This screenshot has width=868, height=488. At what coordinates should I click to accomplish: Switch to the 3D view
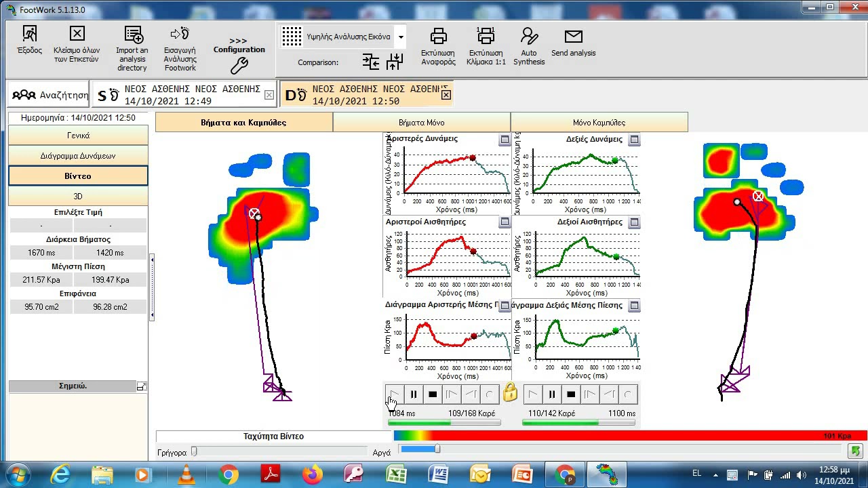78,196
